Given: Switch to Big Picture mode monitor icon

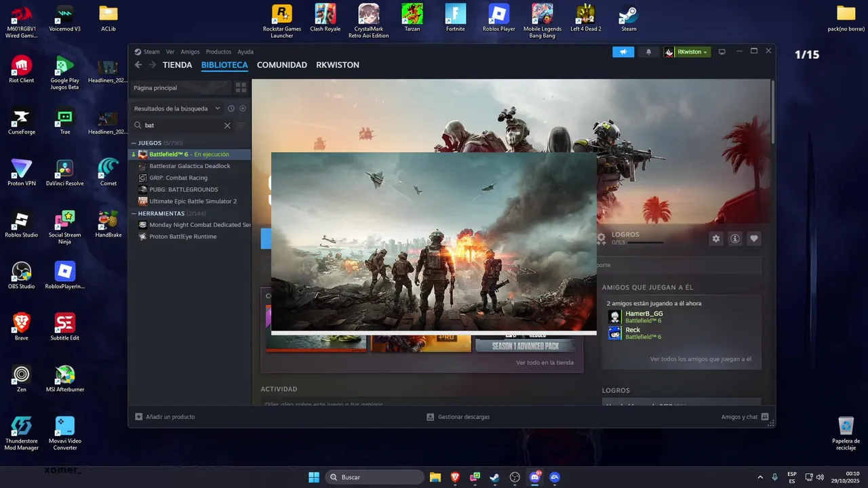Looking at the screenshot, I should [x=722, y=52].
